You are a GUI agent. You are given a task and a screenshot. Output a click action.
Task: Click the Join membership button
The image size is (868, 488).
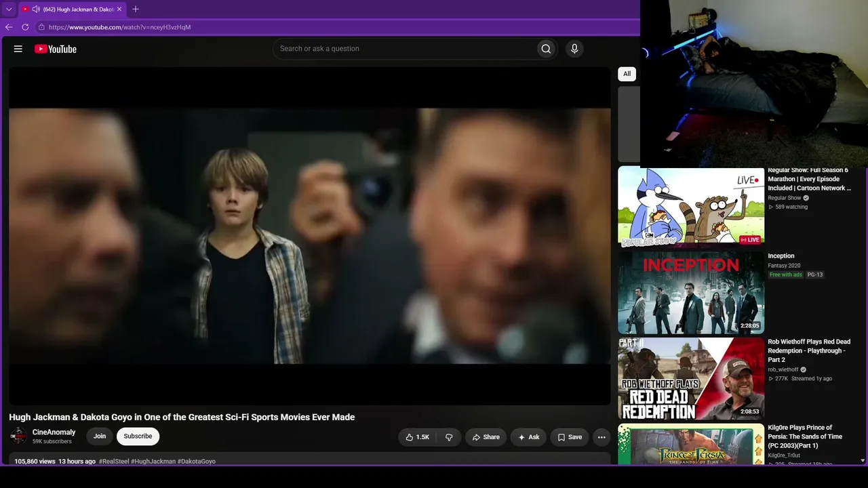point(100,436)
